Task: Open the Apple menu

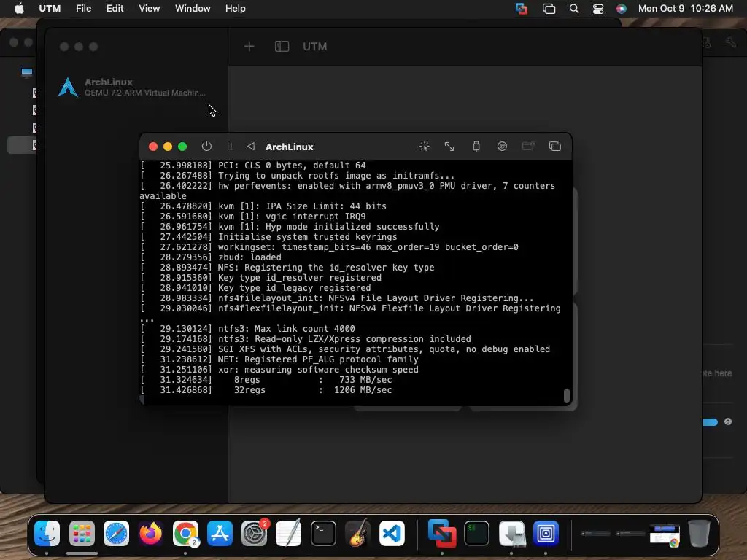Action: tap(19, 9)
